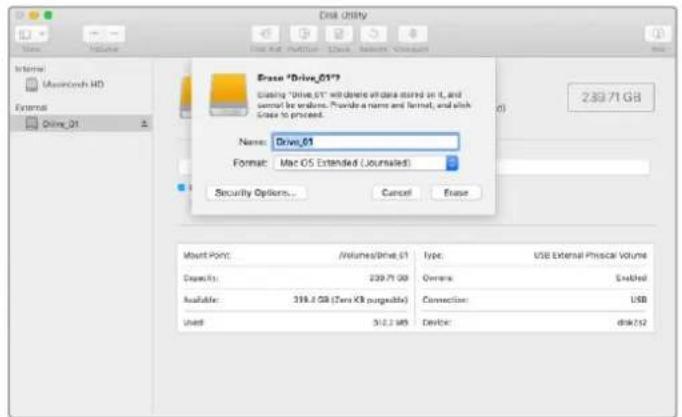Click the yellow minimize window button
The image size is (682, 417).
(34, 15)
